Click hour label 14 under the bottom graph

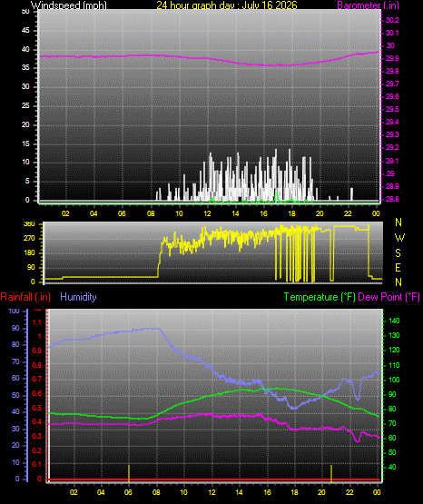click(239, 492)
